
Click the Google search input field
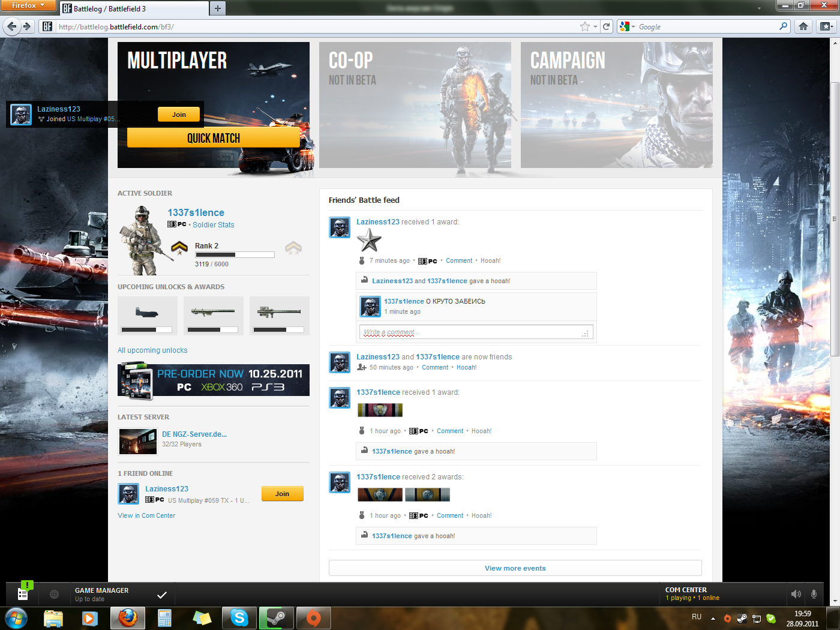tap(707, 26)
